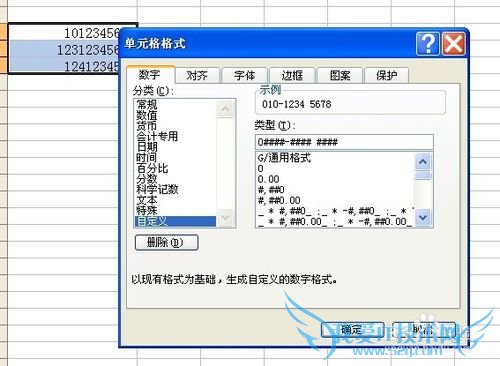Select the 文本 category
The width and height of the screenshot is (500, 366).
point(146,200)
